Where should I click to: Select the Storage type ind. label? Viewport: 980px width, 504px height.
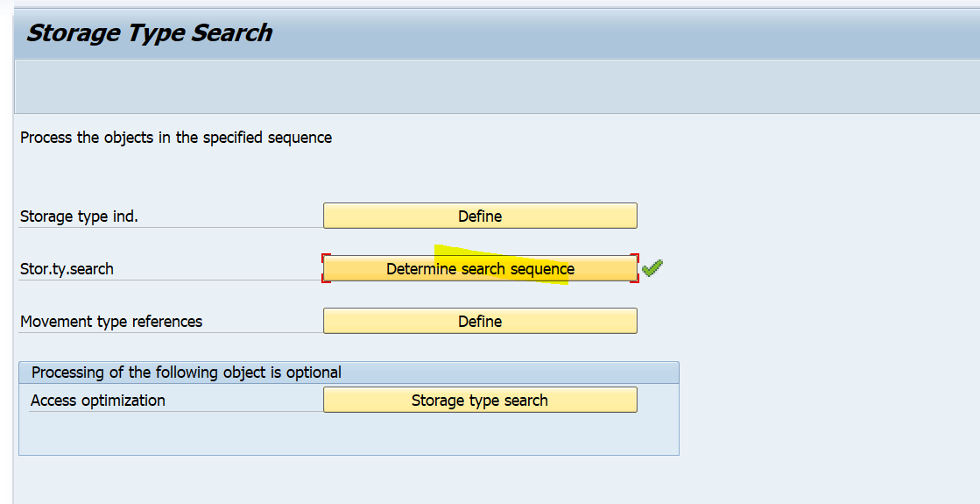(79, 217)
